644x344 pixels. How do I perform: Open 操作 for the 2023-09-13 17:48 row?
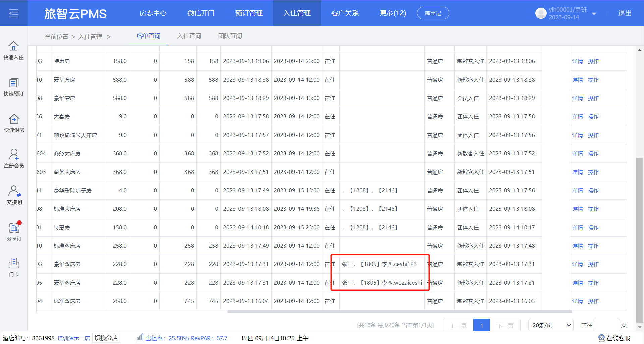[x=593, y=246]
